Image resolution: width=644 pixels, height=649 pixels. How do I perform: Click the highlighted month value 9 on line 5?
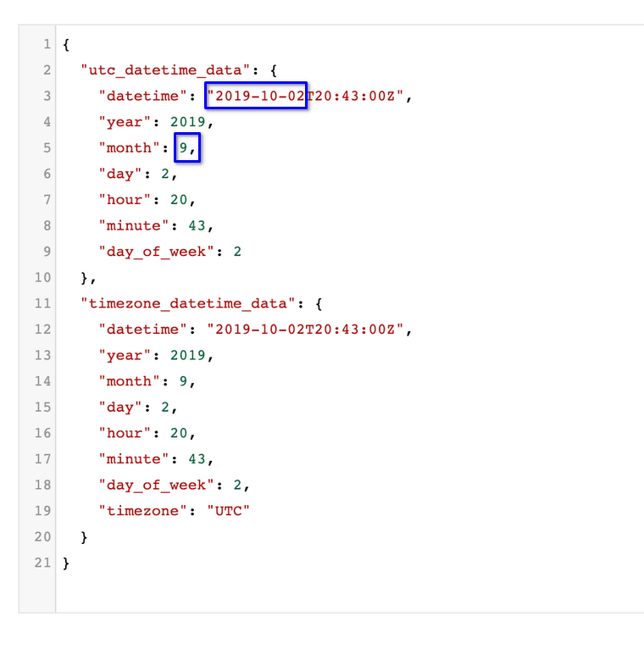183,148
